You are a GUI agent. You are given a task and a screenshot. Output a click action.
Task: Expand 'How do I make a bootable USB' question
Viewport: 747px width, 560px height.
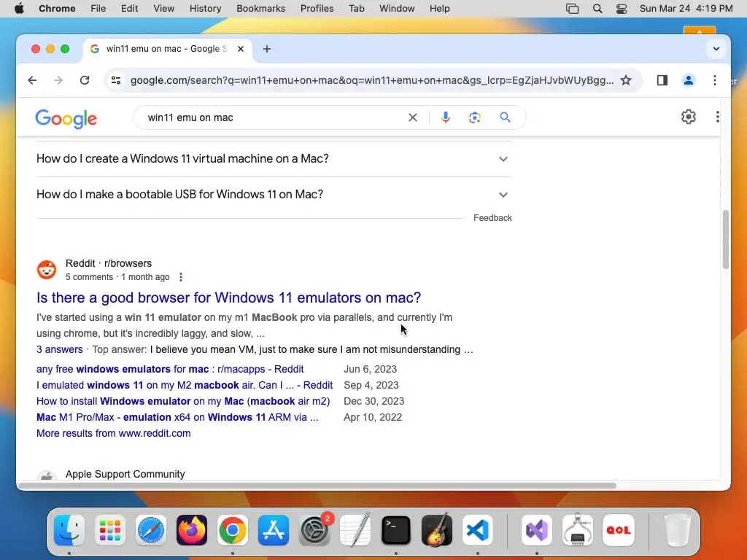pos(274,194)
